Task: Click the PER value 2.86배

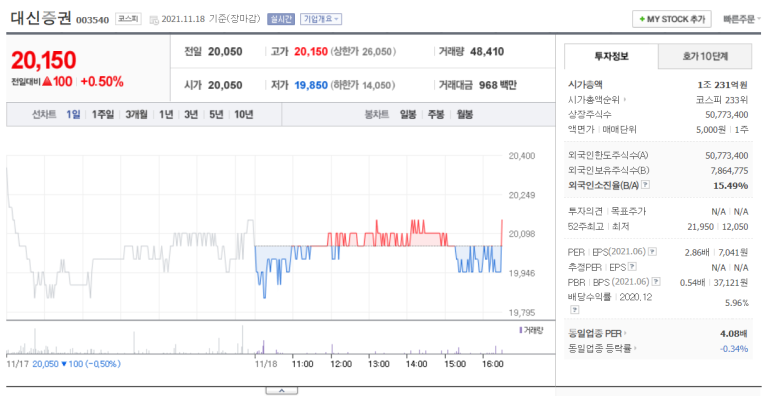Action: [697, 252]
